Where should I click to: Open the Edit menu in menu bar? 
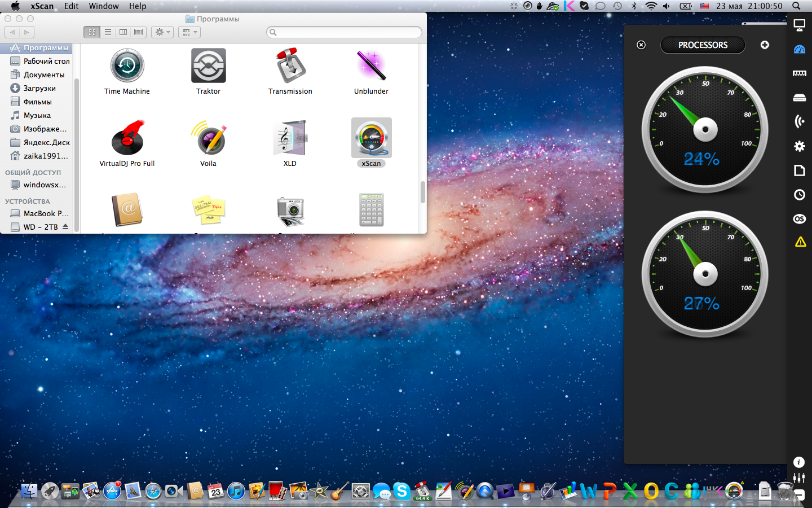(x=71, y=6)
